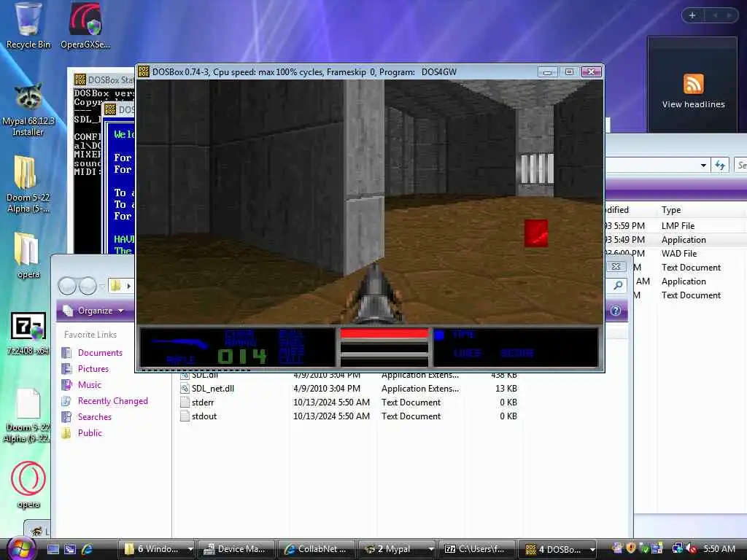The width and height of the screenshot is (747, 560).
Task: Click inside the Doom game view
Action: (370, 202)
